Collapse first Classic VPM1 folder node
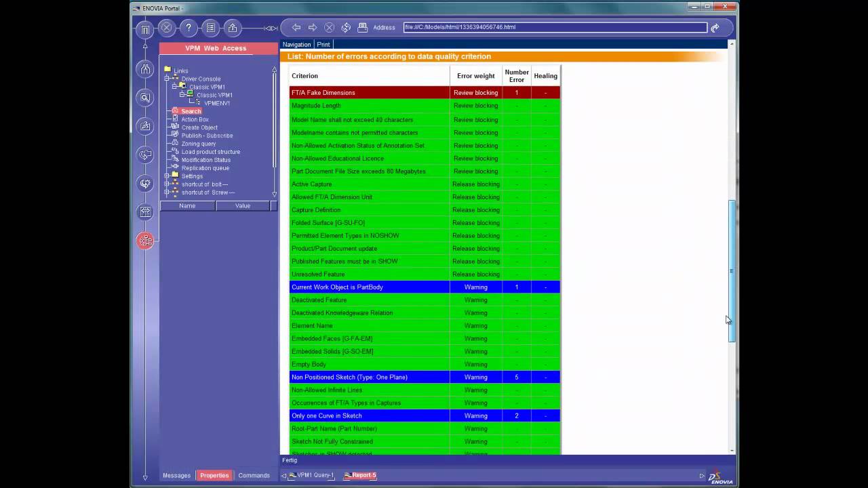The image size is (868, 488). (174, 87)
